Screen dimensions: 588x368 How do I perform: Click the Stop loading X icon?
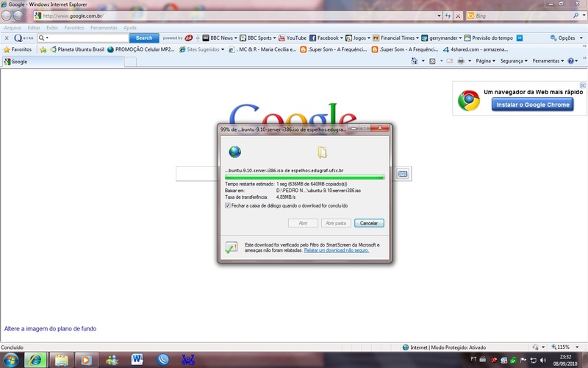[x=458, y=15]
